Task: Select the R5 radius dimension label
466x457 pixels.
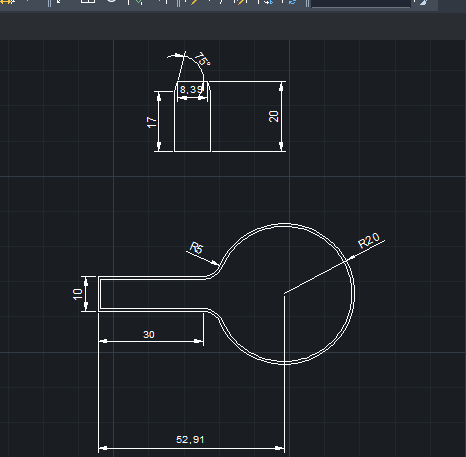Action: [196, 247]
